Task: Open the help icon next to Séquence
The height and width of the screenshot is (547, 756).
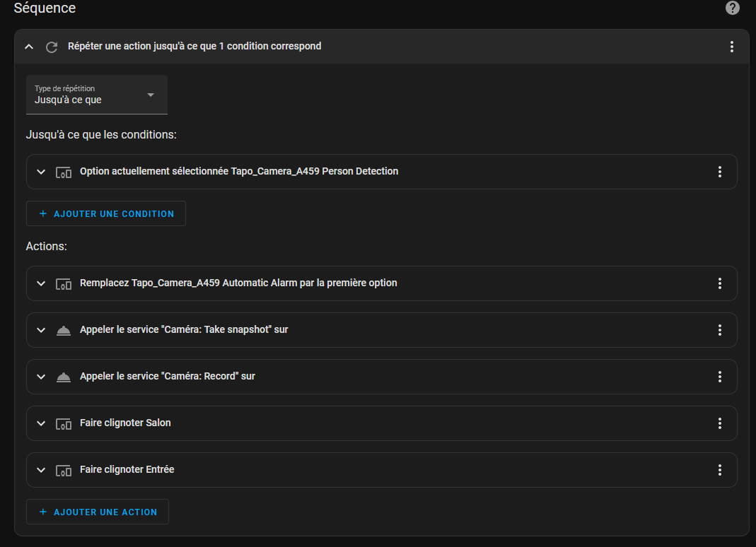Action: click(x=732, y=8)
